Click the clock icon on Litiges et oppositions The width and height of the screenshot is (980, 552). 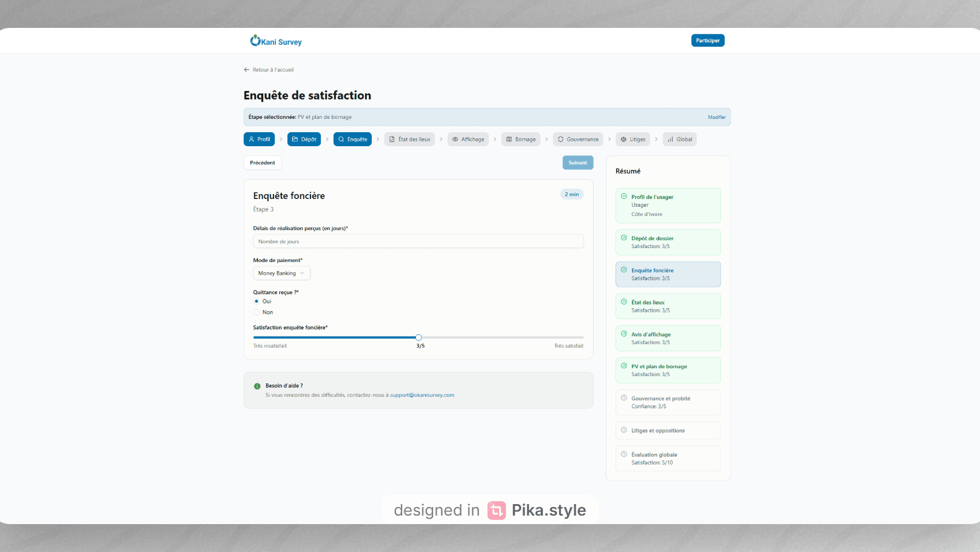click(624, 430)
